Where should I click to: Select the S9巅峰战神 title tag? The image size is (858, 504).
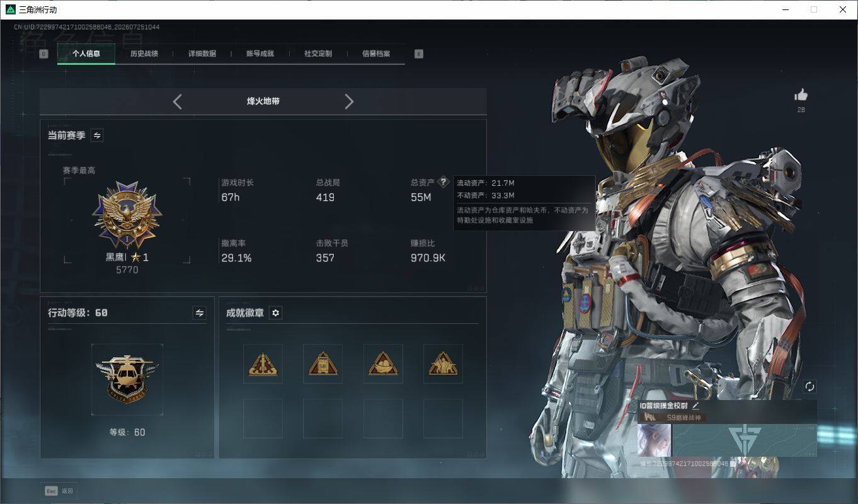click(672, 417)
